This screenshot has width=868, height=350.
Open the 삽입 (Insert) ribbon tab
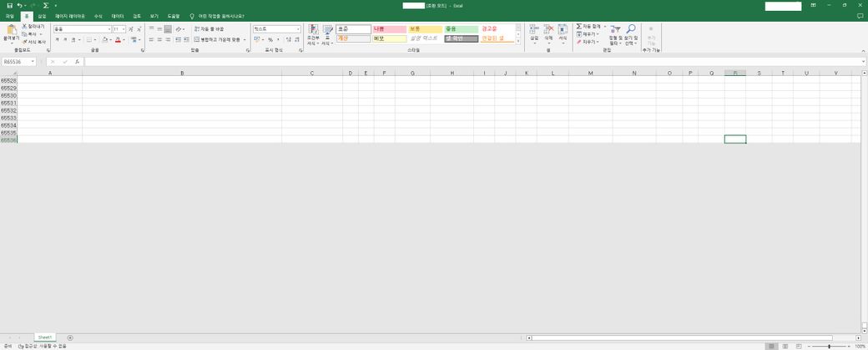(x=42, y=16)
